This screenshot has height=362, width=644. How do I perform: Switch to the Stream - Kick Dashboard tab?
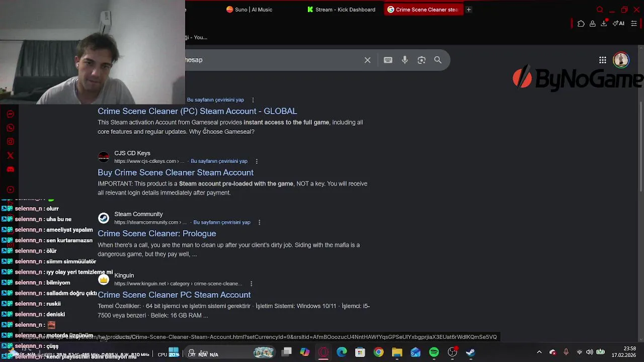coord(342,10)
